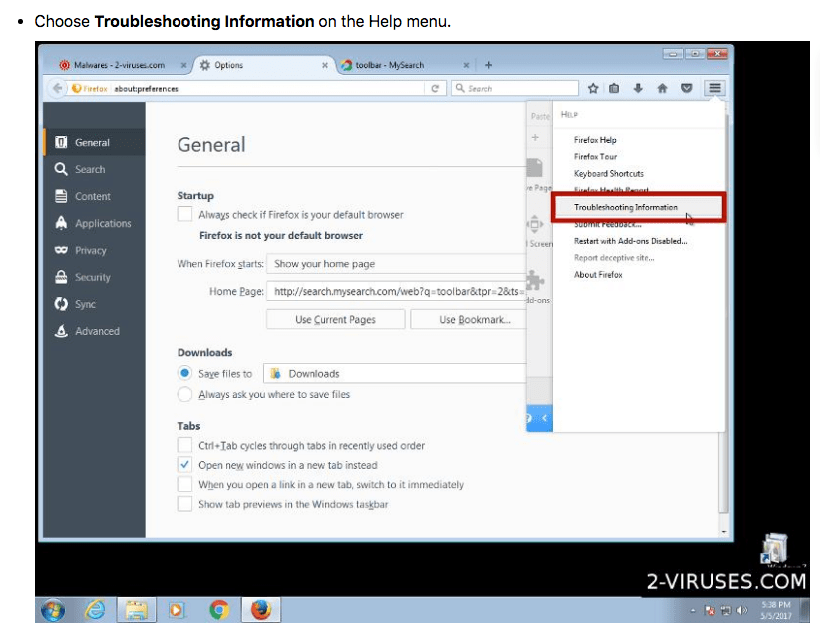Click the Firefox taskbar icon
The width and height of the screenshot is (820, 635).
[x=261, y=610]
